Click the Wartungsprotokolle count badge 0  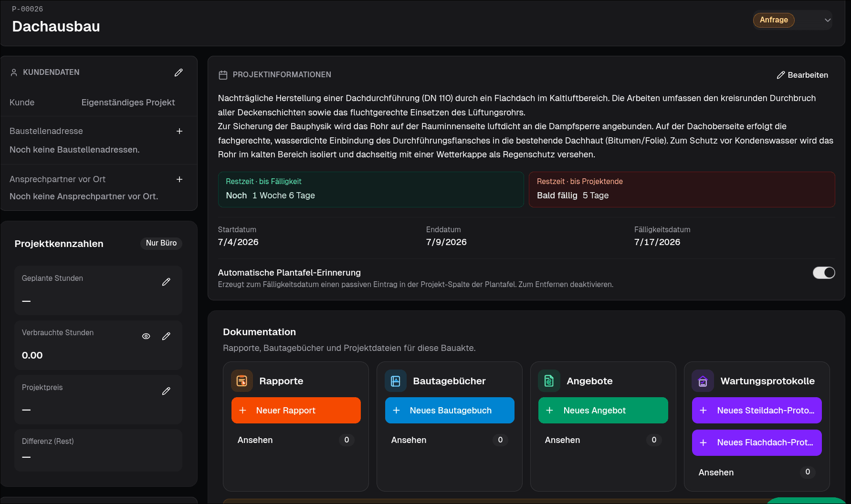tap(808, 472)
